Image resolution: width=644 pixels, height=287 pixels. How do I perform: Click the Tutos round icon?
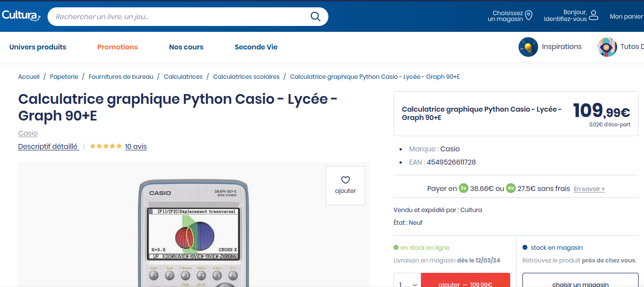tap(607, 47)
